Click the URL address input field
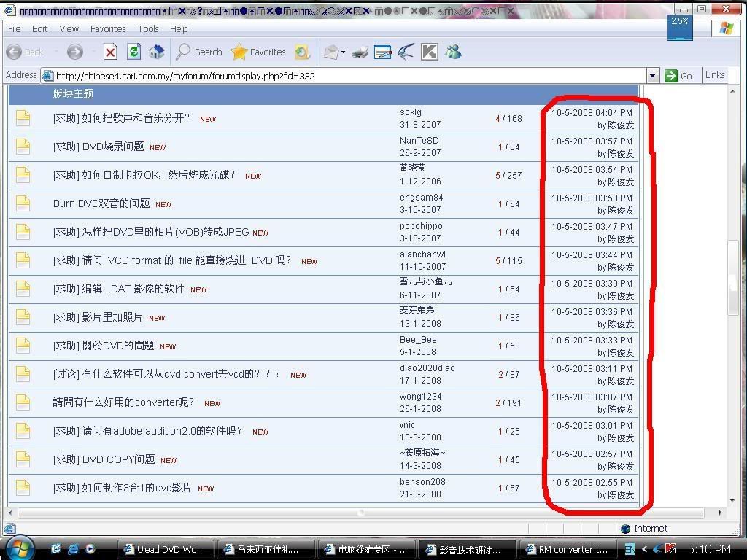Screen dimensions: 747x560 pos(343,76)
